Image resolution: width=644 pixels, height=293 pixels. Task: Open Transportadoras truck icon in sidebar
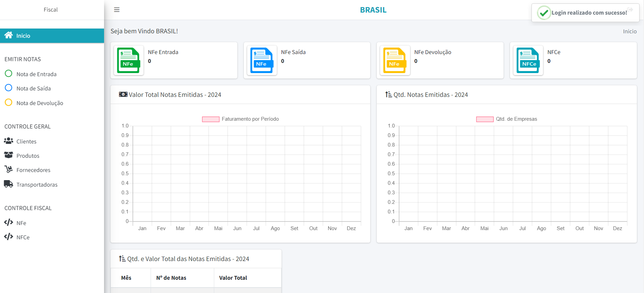click(x=9, y=184)
